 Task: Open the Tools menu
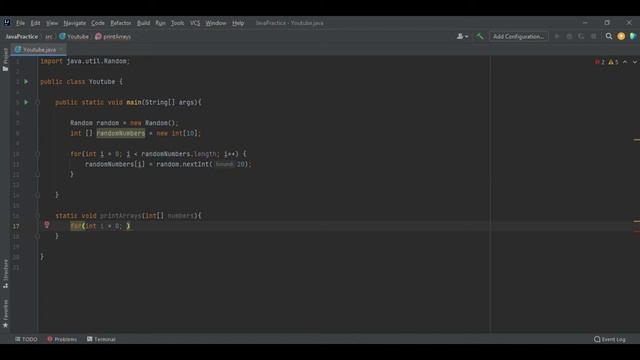(178, 23)
